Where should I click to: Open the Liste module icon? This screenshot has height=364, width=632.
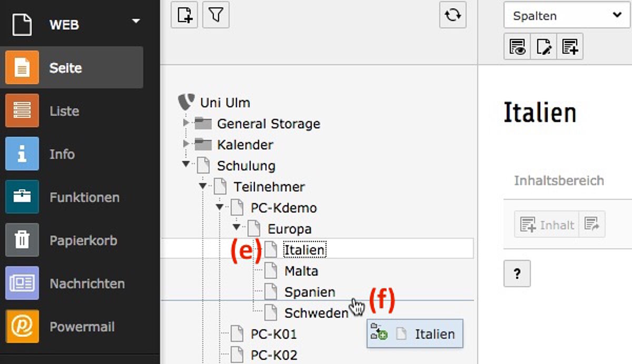(x=22, y=110)
